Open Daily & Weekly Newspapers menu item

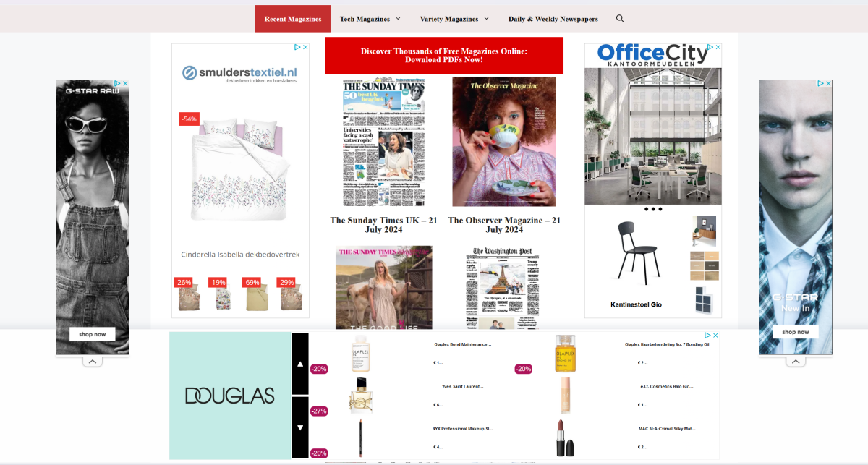pyautogui.click(x=553, y=19)
